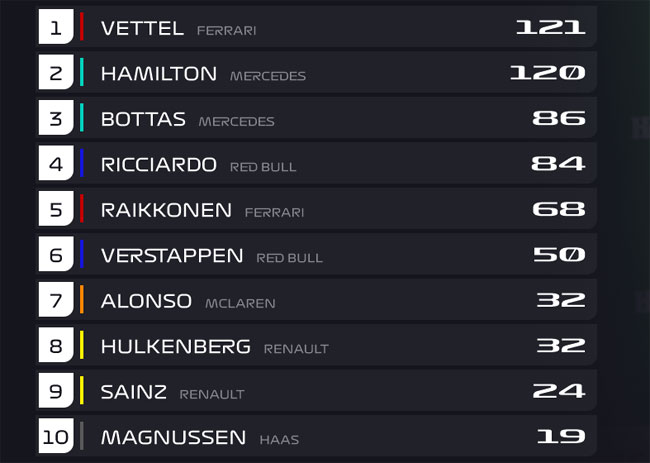Viewport: 650px width, 463px height.
Task: Click the HAAS team label
Action: tap(279, 440)
